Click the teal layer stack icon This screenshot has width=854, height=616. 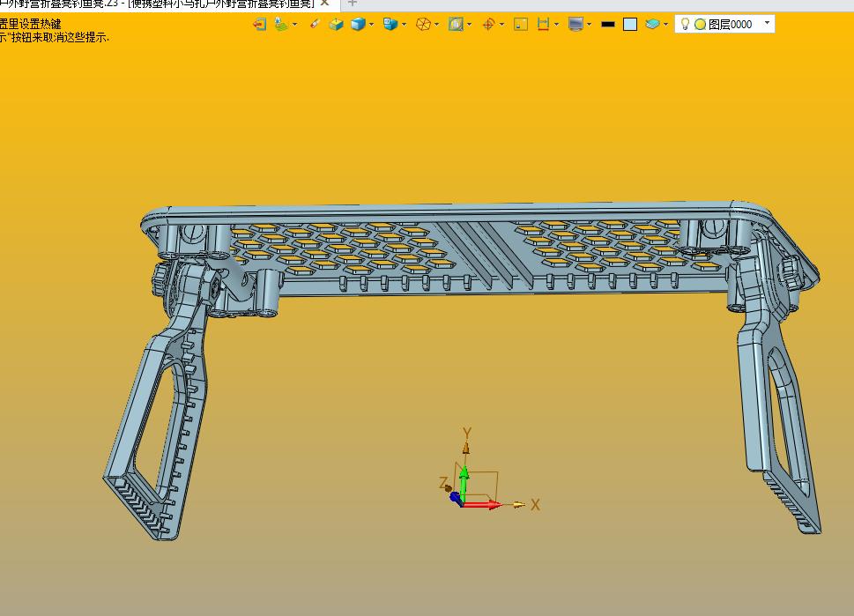(652, 24)
